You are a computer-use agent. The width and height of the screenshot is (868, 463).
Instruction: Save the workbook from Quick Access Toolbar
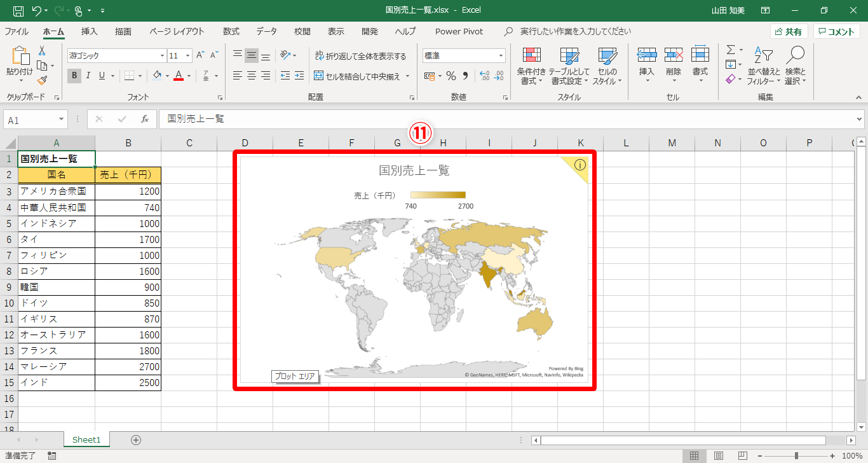pos(18,10)
